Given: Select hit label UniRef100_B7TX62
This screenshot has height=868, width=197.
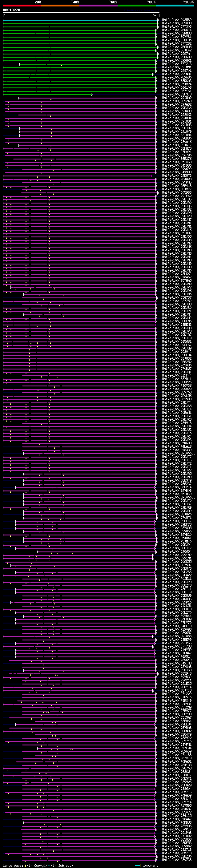Looking at the screenshot, I should click(177, 43).
